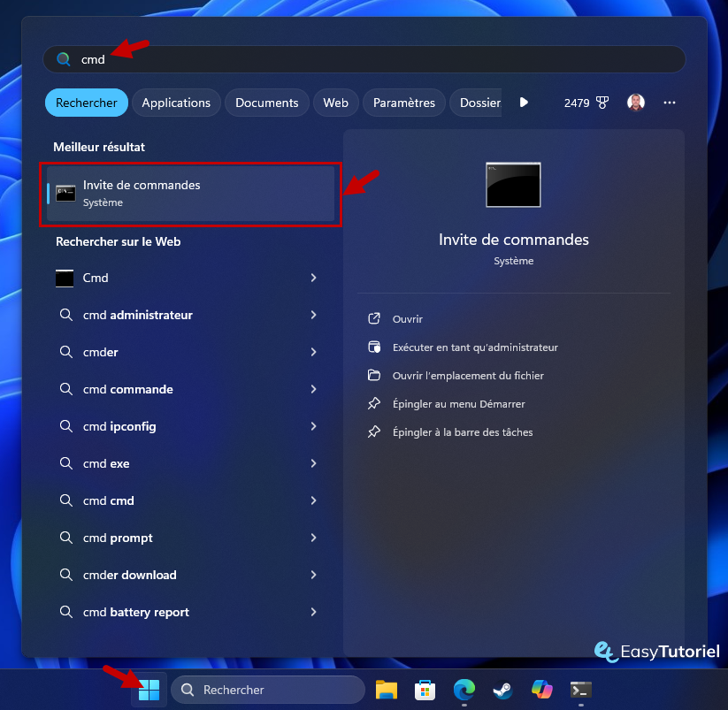Click the magnifier icon in the search bar
This screenshot has height=710, width=728.
coord(63,59)
